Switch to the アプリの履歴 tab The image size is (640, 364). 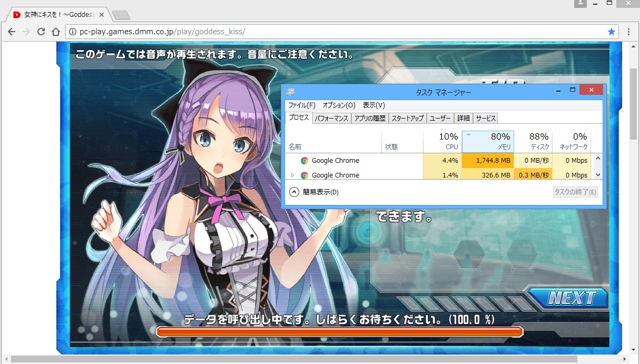[370, 119]
